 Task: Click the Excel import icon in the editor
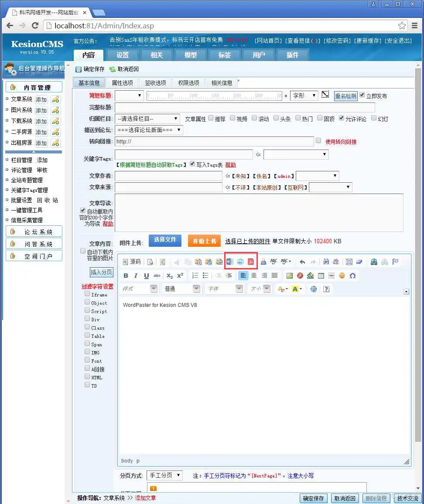(240, 261)
